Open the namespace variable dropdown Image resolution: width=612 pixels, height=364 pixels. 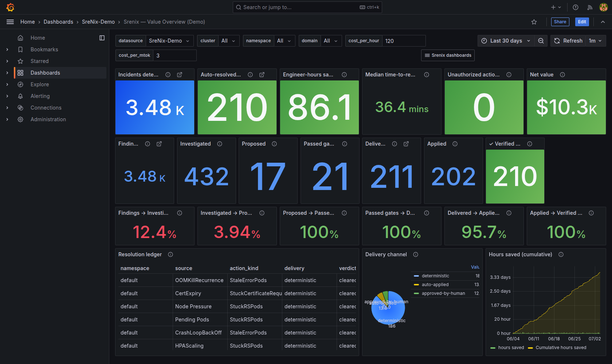[x=285, y=41]
